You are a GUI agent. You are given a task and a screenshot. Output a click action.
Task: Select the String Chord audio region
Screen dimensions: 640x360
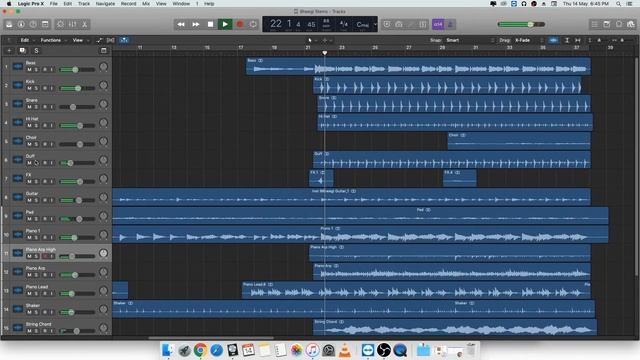[455, 327]
